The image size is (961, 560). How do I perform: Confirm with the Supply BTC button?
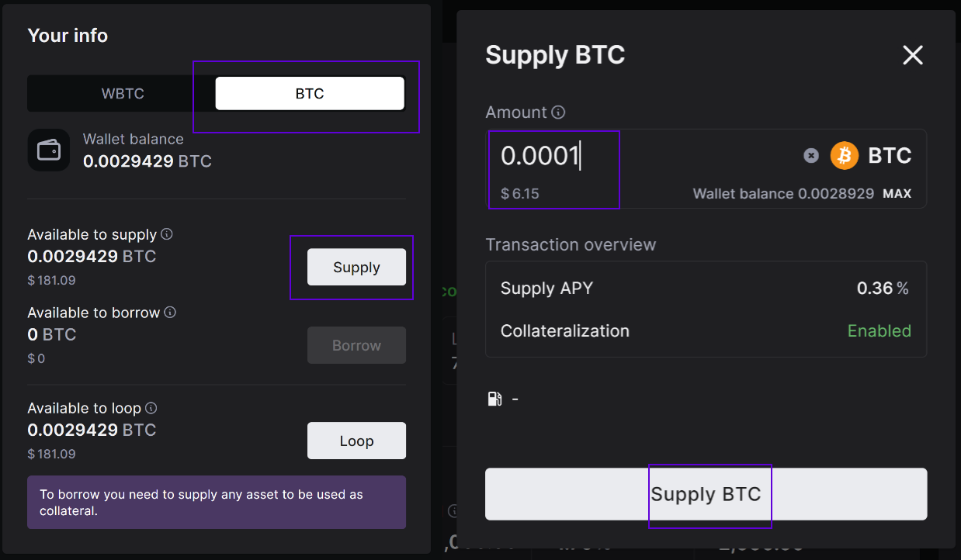[x=706, y=494]
